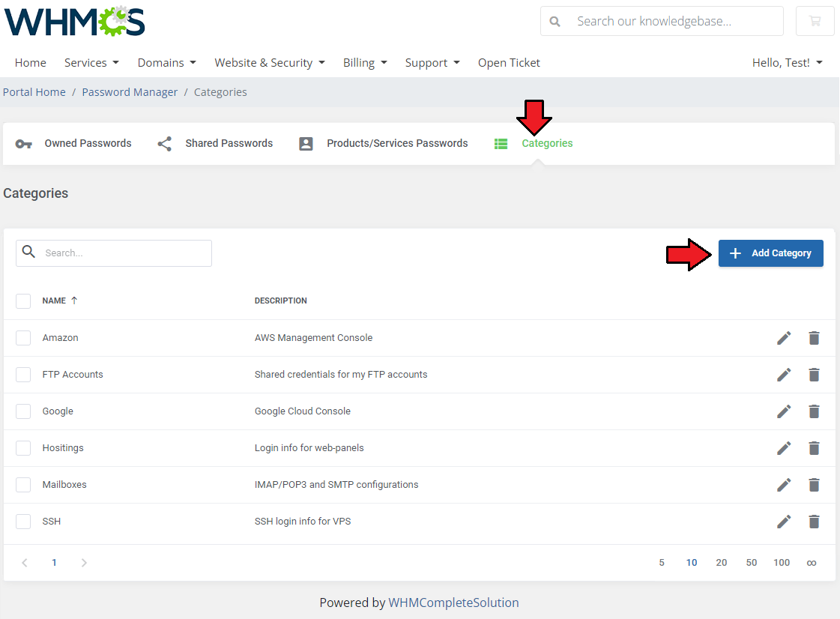The image size is (840, 619).
Task: Edit the Google category entry
Action: 784,411
